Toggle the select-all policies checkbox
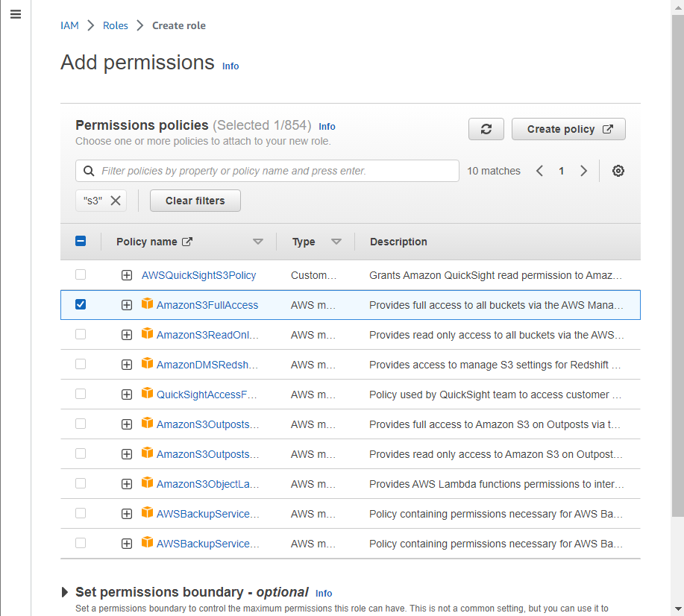The image size is (684, 616). tap(81, 241)
